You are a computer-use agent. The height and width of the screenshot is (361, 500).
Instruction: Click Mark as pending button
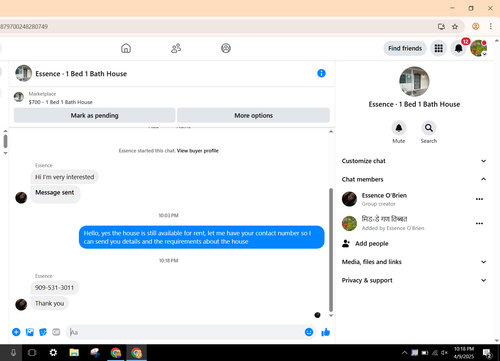(x=94, y=115)
